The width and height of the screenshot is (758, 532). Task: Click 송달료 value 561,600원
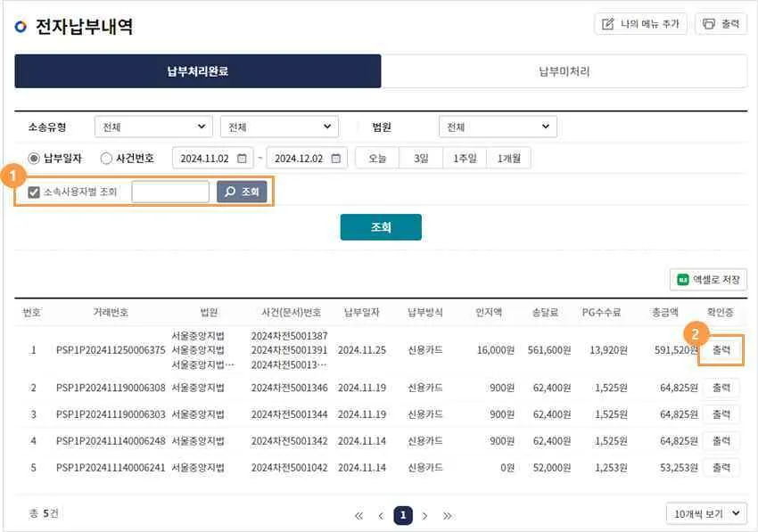pyautogui.click(x=549, y=350)
